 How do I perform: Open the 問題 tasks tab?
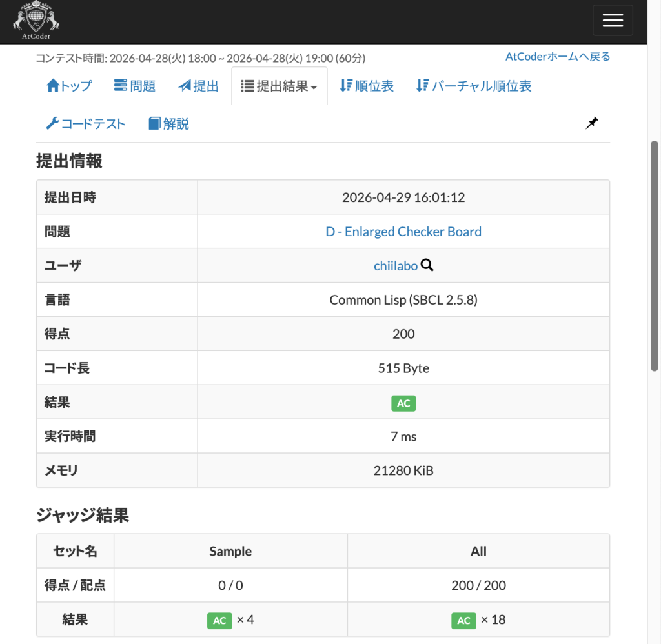coord(134,86)
